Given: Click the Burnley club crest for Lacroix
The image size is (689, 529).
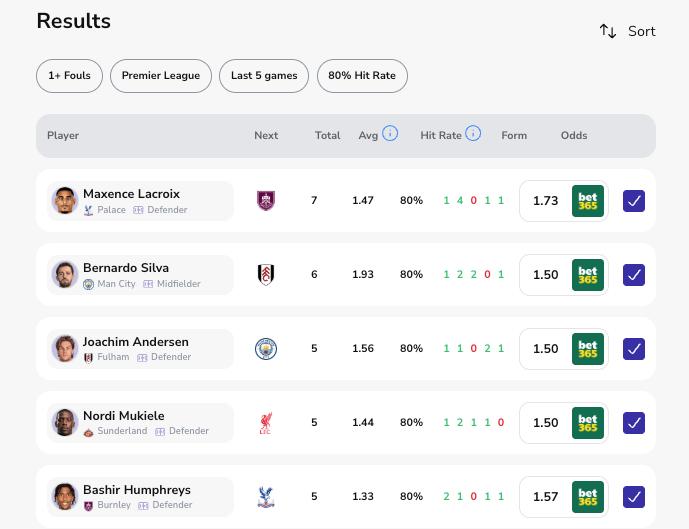Looking at the screenshot, I should click(x=266, y=201).
